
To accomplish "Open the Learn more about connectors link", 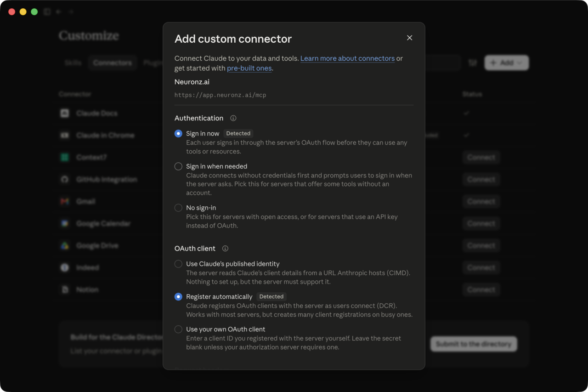I will point(347,58).
